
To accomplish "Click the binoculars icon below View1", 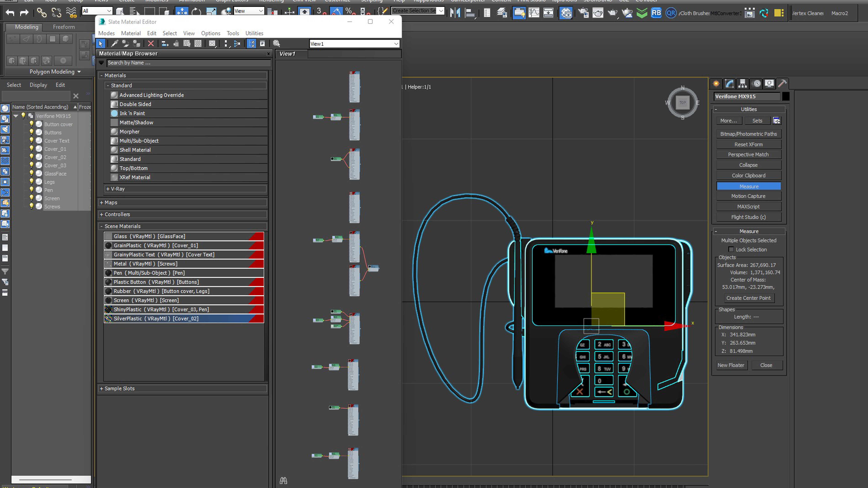I will [283, 481].
